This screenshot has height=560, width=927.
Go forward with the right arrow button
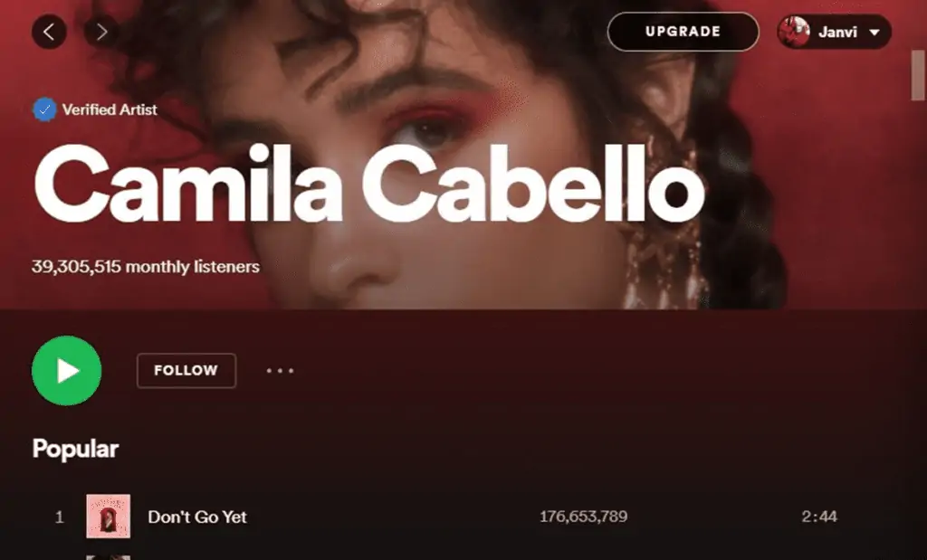point(101,32)
